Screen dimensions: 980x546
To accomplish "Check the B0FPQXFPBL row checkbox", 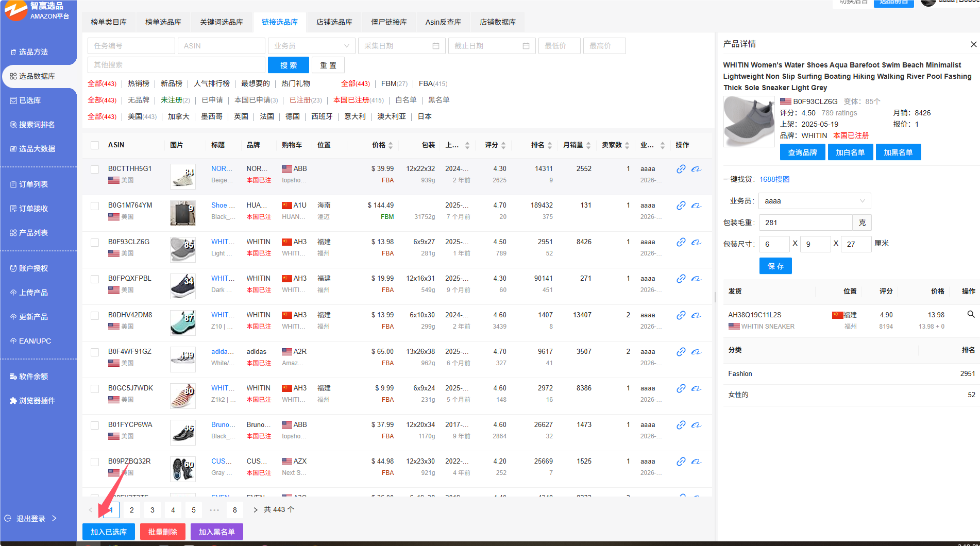I will [x=95, y=279].
